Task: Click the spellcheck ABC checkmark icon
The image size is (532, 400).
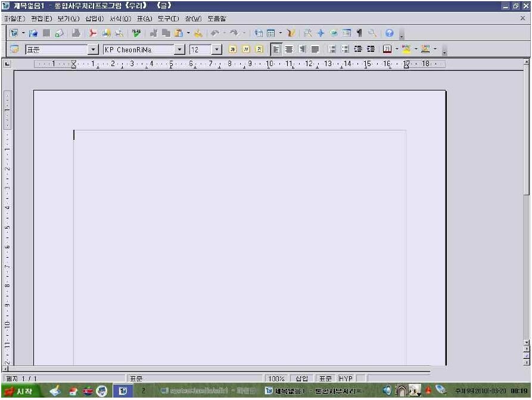Action: [136, 33]
